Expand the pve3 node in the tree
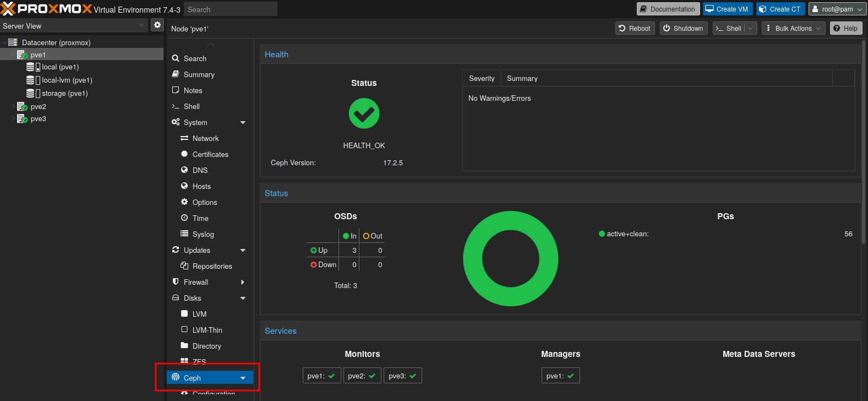This screenshot has height=401, width=868. pos(13,118)
